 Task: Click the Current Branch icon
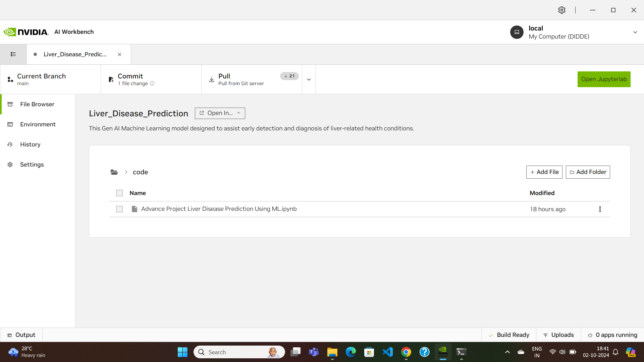coord(10,79)
